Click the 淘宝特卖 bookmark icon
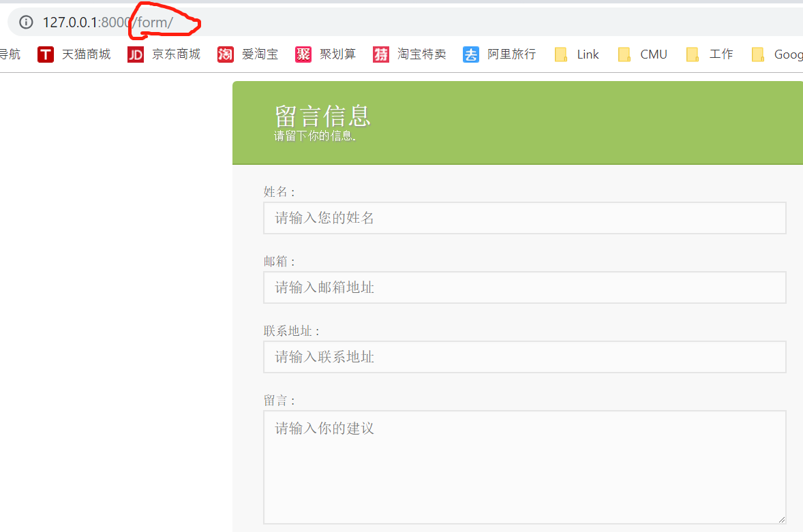The image size is (803, 532). 381,54
